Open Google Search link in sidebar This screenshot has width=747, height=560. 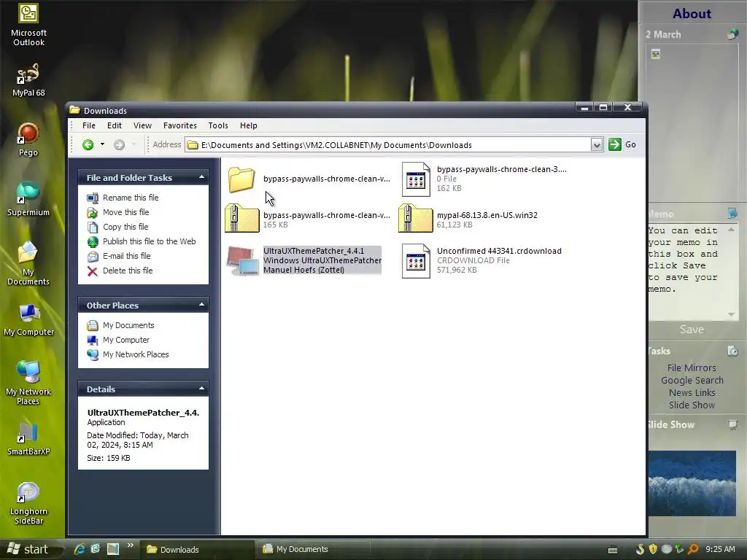coord(692,380)
